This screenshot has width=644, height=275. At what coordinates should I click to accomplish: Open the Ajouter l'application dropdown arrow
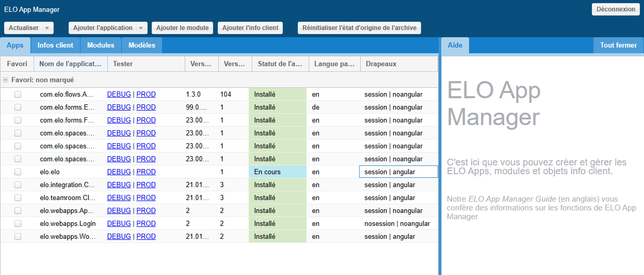click(141, 28)
